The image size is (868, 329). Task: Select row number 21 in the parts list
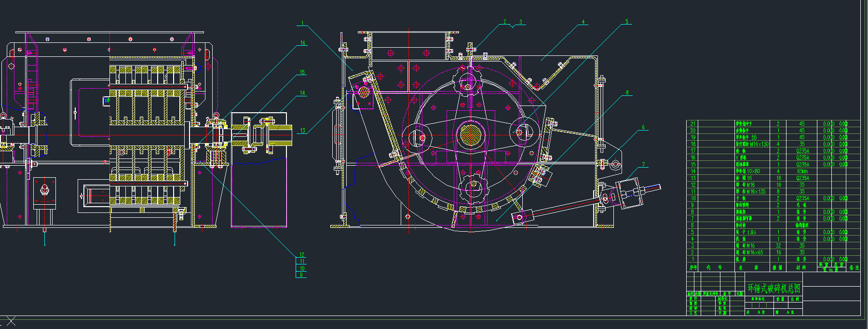point(693,124)
